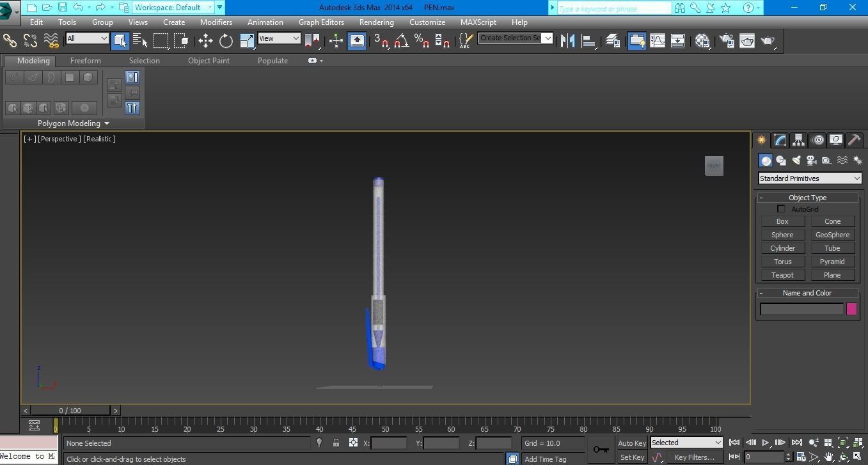This screenshot has width=868, height=465.
Task: Toggle the Graphite Modeling ribbon
Action: tap(636, 41)
